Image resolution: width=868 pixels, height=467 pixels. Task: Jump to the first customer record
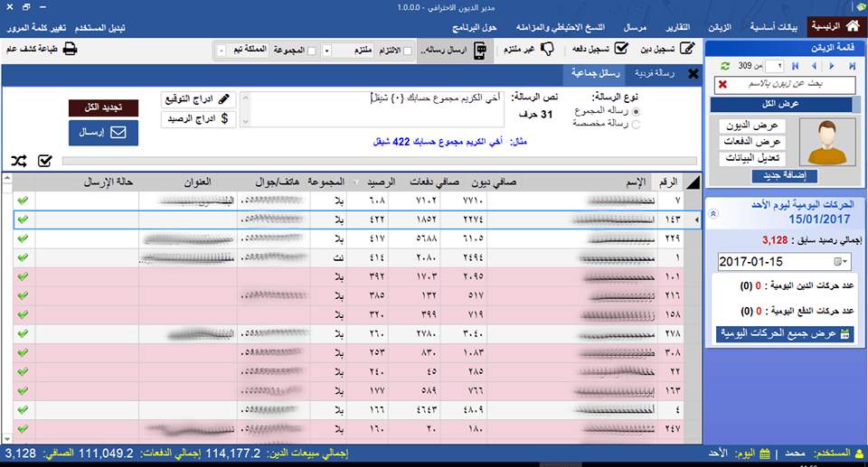(796, 66)
